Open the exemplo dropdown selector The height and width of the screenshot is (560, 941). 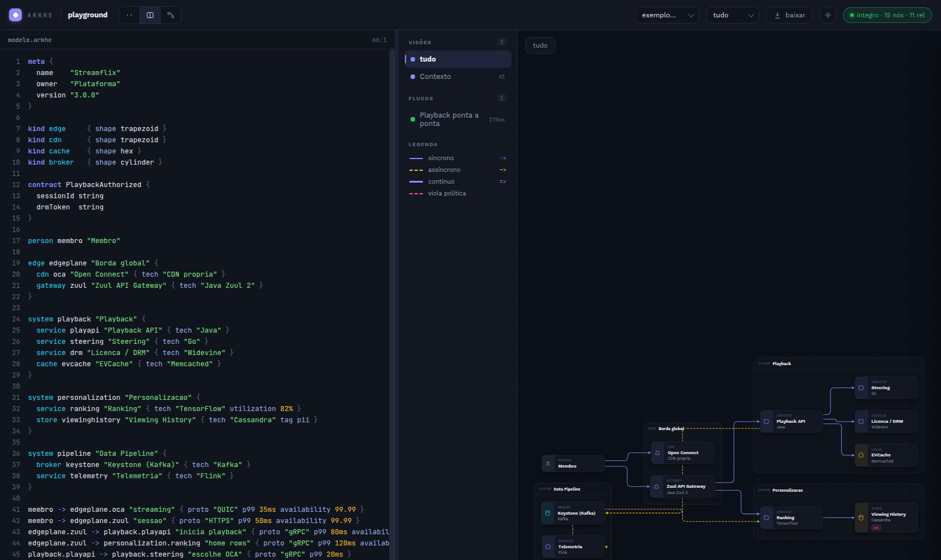[667, 15]
